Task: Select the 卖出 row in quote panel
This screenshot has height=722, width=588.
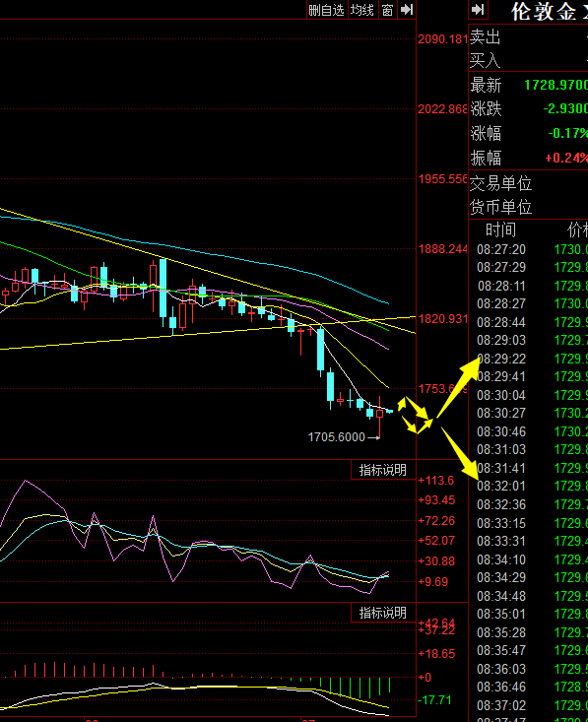Action: (528, 37)
